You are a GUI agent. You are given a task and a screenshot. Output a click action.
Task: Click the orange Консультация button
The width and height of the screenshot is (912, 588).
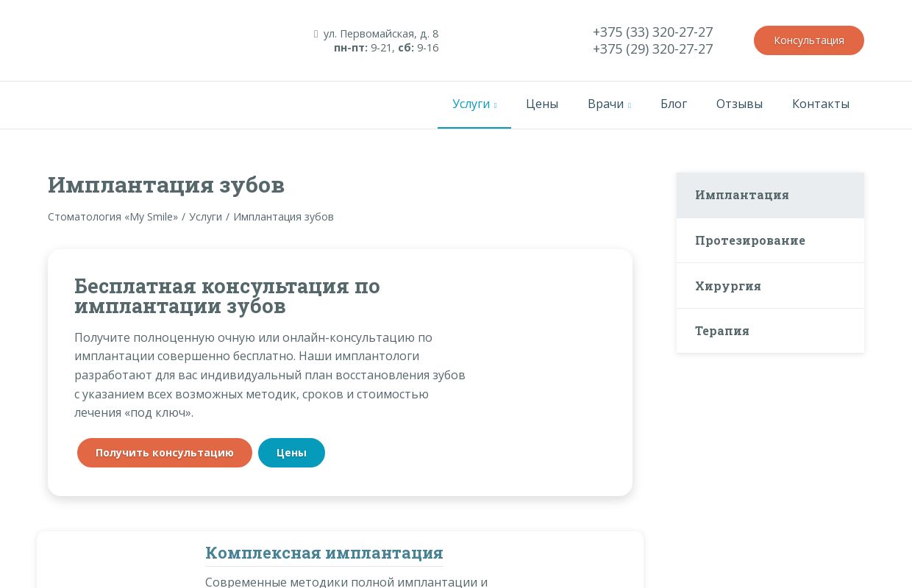coord(809,40)
